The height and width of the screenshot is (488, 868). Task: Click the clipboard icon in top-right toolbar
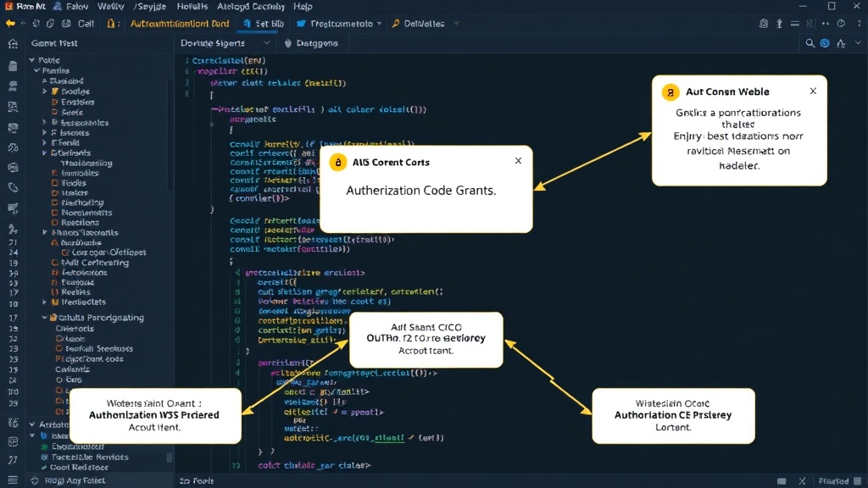tap(764, 24)
